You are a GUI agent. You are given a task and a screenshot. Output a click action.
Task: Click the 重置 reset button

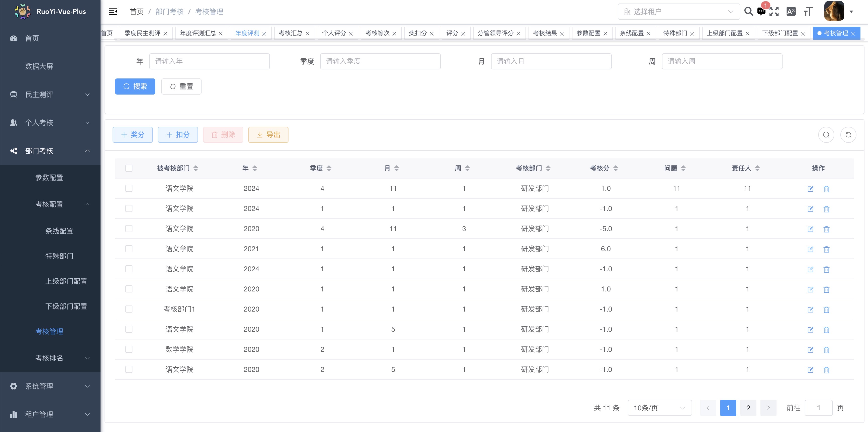coord(181,86)
